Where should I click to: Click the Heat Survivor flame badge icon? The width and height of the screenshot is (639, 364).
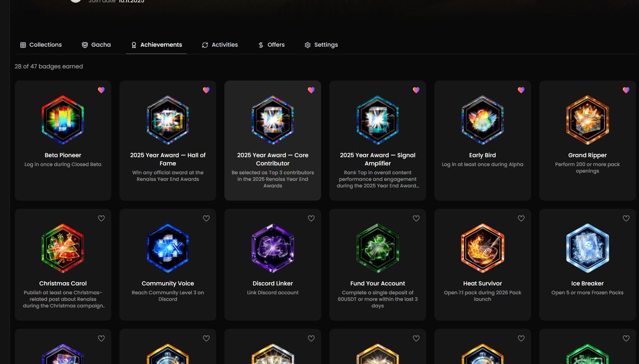click(x=482, y=247)
